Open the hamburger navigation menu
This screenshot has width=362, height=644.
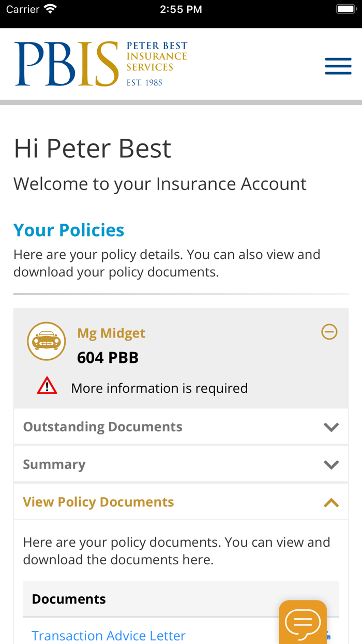(338, 65)
